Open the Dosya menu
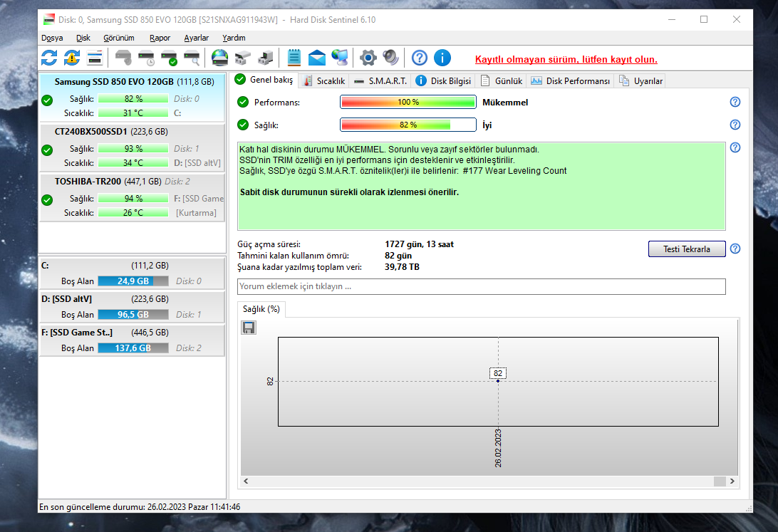The height and width of the screenshot is (532, 778). pyautogui.click(x=52, y=38)
